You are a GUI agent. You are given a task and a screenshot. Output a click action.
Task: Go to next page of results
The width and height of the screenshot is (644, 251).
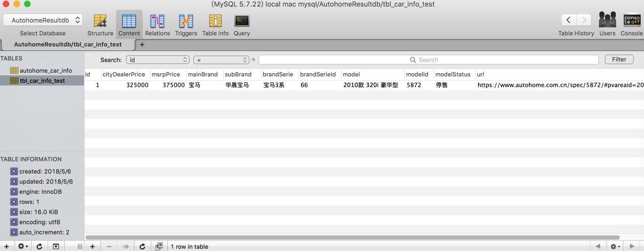pyautogui.click(x=632, y=246)
